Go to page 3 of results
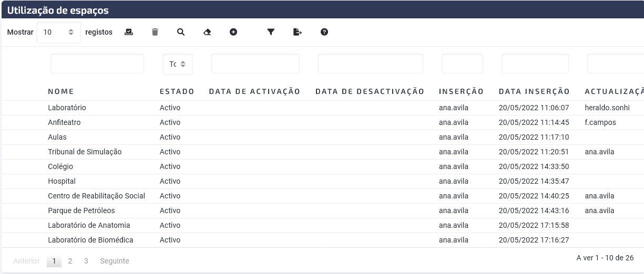Image resolution: width=644 pixels, height=274 pixels. pyautogui.click(x=86, y=261)
